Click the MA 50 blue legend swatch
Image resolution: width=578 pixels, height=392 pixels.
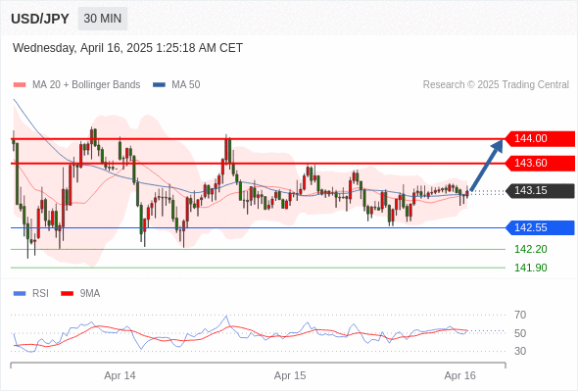tap(159, 85)
